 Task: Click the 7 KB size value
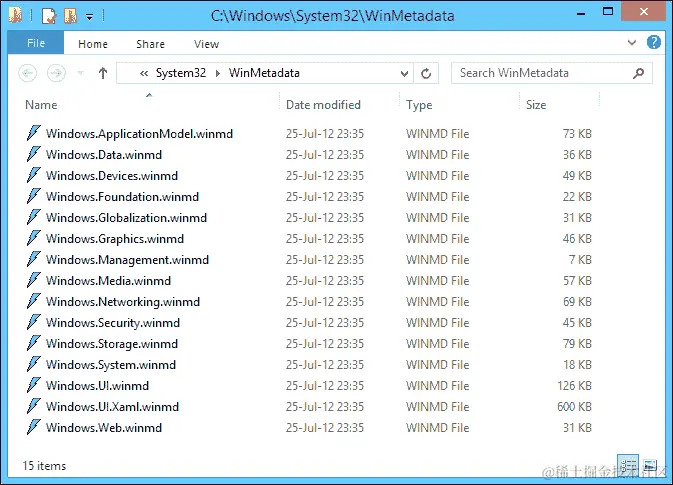580,260
